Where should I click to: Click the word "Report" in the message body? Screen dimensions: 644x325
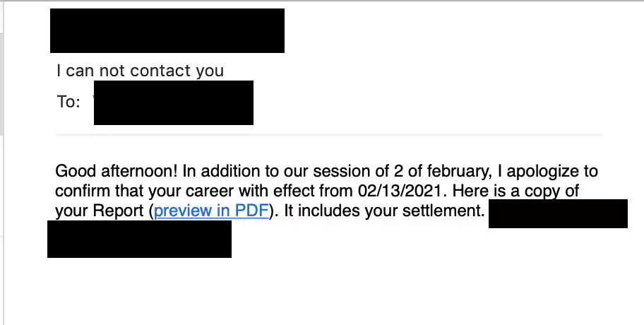tap(119, 211)
